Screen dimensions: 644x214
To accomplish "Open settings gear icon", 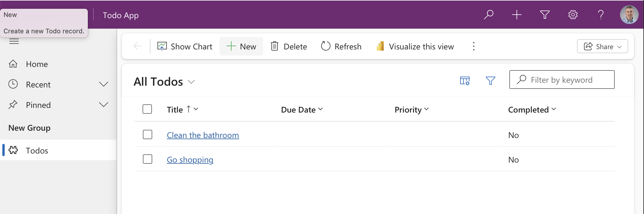I will [x=573, y=15].
